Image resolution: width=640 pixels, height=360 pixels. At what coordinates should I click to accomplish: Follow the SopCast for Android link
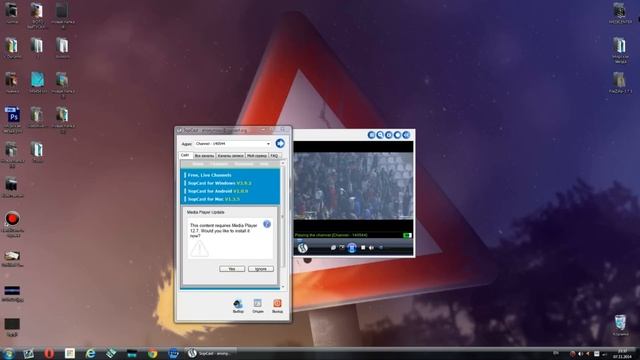click(218, 191)
